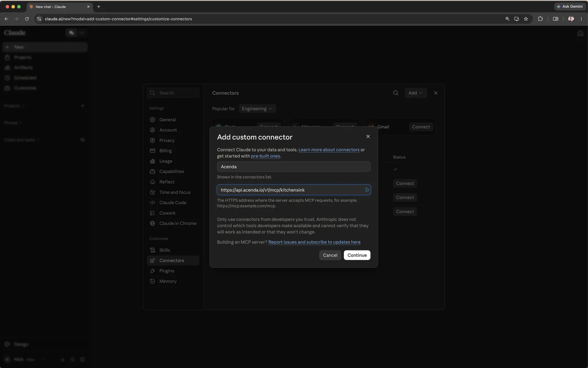The image size is (588, 368).
Task: Reload the page
Action: coord(27,19)
